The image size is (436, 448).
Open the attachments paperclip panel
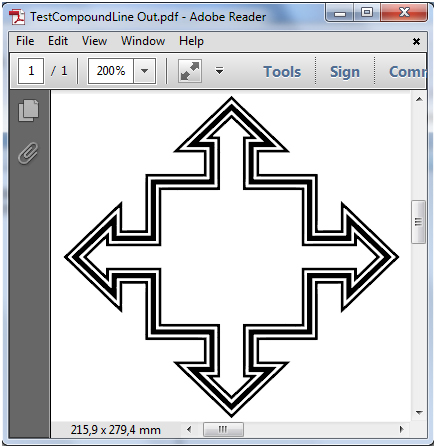[28, 153]
